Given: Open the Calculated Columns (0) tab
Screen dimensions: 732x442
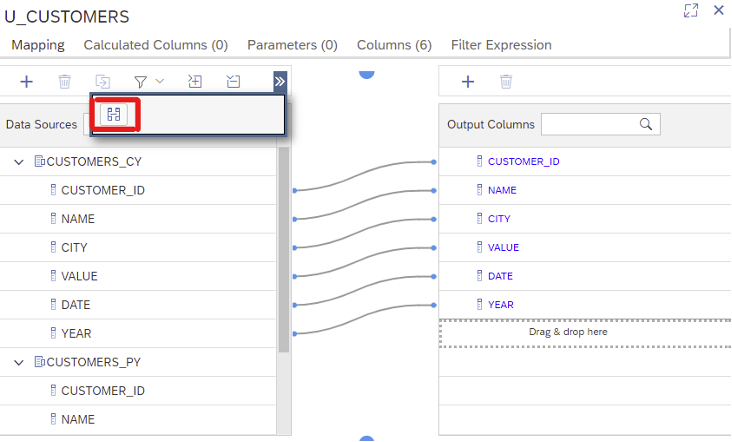Looking at the screenshot, I should click(155, 45).
